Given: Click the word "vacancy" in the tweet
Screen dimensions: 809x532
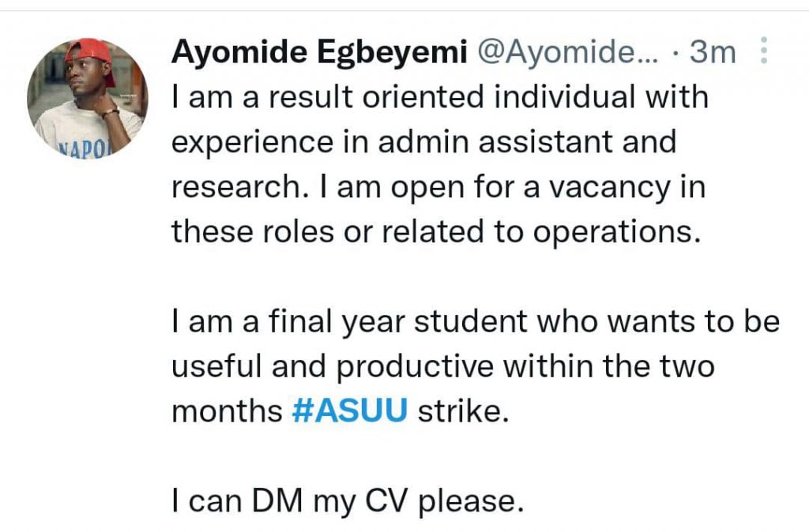Looking at the screenshot, I should 608,188.
